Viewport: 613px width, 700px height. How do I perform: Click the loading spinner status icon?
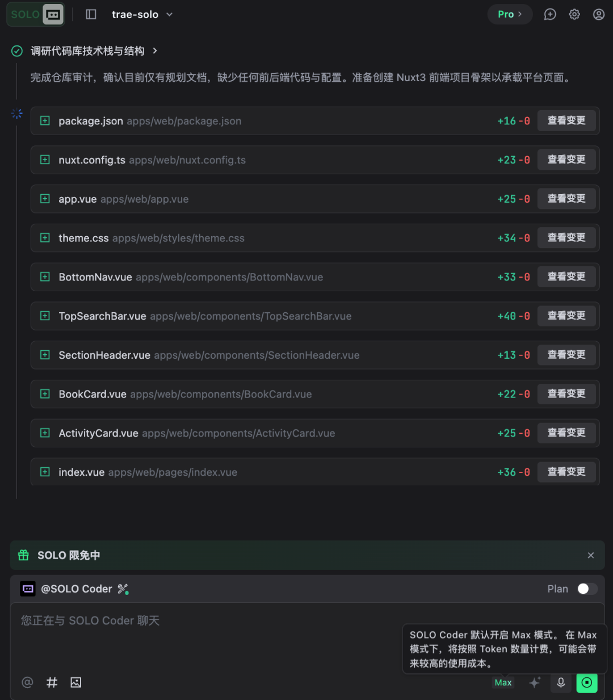[x=17, y=114]
